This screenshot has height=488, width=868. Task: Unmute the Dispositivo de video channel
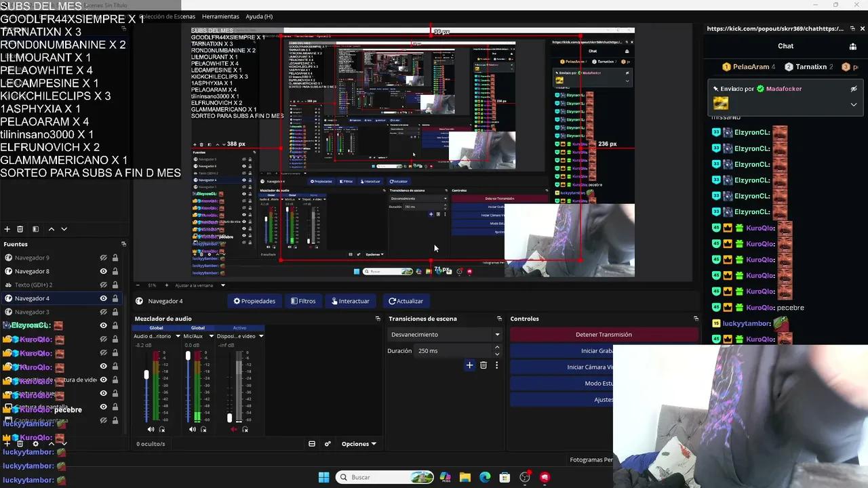click(234, 429)
